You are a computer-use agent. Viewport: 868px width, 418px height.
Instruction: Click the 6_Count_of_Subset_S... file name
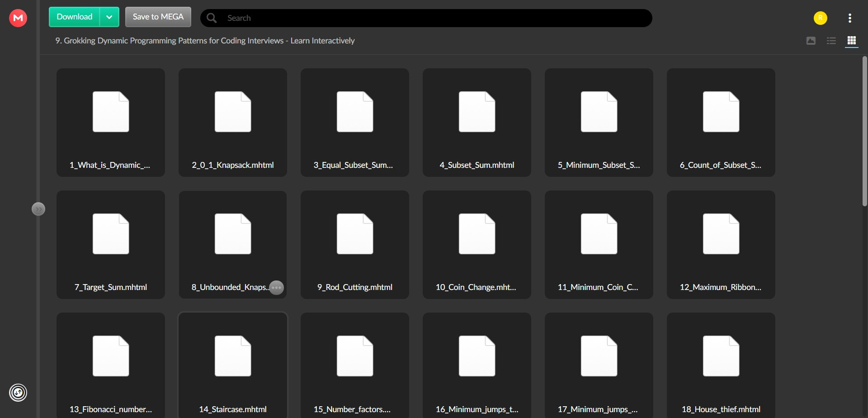721,165
